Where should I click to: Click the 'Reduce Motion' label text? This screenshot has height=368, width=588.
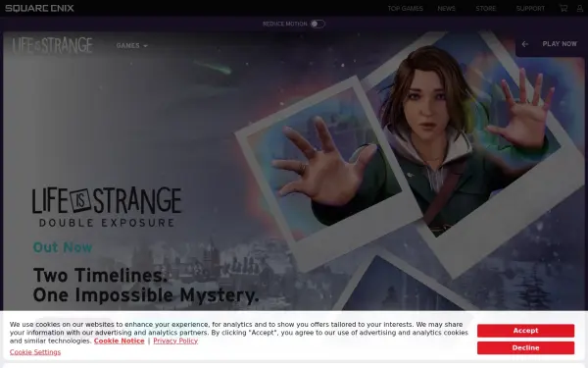[284, 24]
